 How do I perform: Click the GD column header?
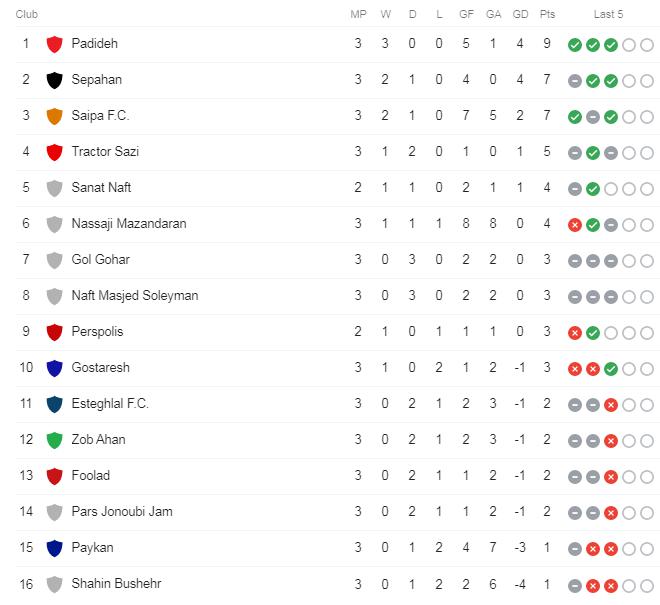pyautogui.click(x=520, y=14)
